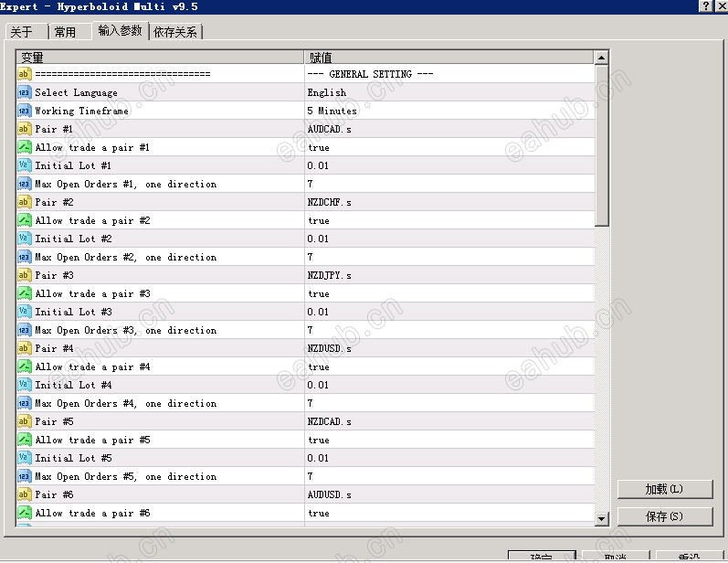Viewport: 728px width, 563px height.
Task: Open the 关于 tab
Action: [26, 32]
